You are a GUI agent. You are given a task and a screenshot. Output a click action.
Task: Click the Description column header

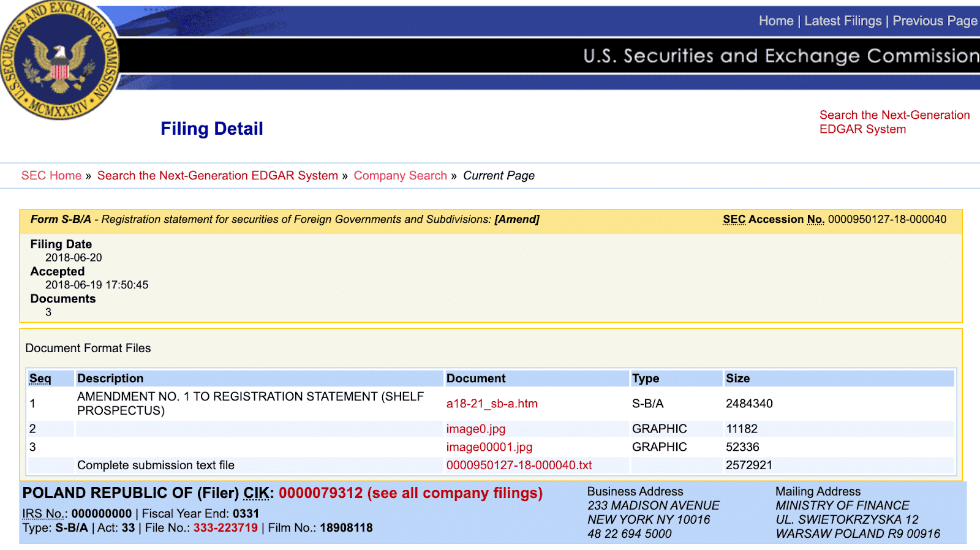click(110, 379)
